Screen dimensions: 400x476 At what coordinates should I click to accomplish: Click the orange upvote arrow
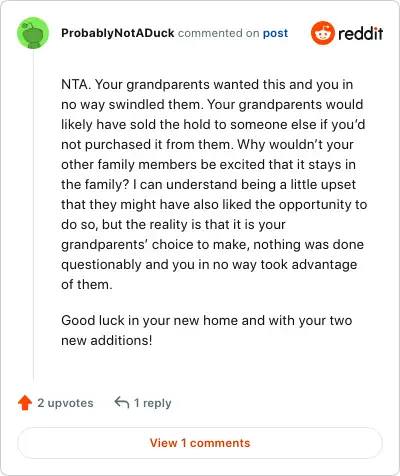[25, 403]
